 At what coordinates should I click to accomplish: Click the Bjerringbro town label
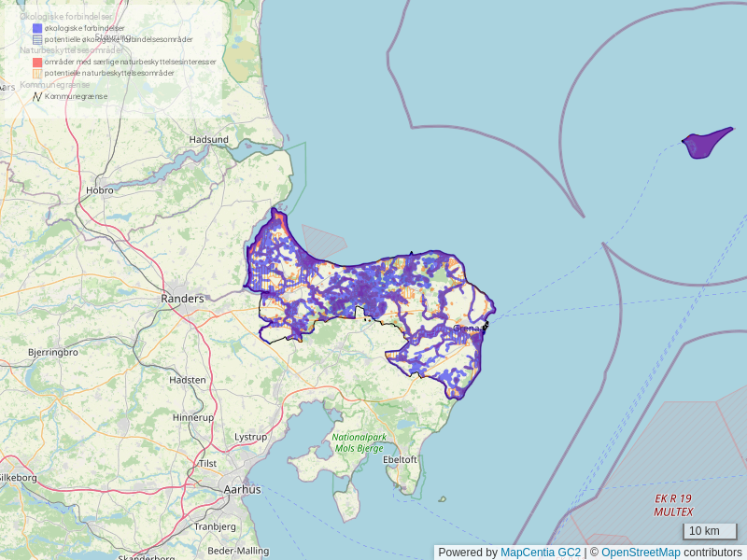52,353
